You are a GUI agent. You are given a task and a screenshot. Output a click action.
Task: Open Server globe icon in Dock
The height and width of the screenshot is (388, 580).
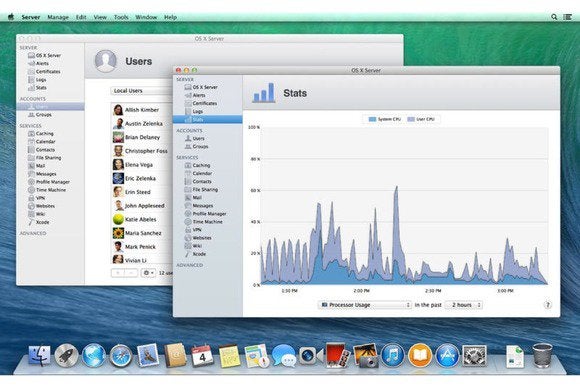coord(93,355)
